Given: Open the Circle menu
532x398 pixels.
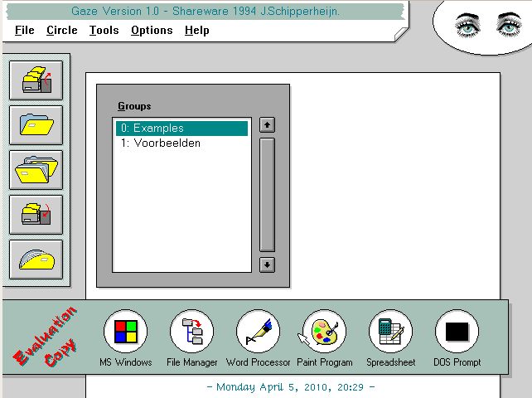Looking at the screenshot, I should pyautogui.click(x=62, y=30).
